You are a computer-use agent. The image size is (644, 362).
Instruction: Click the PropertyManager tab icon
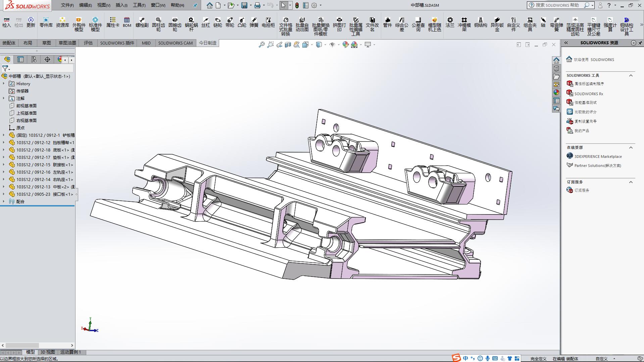coord(20,59)
